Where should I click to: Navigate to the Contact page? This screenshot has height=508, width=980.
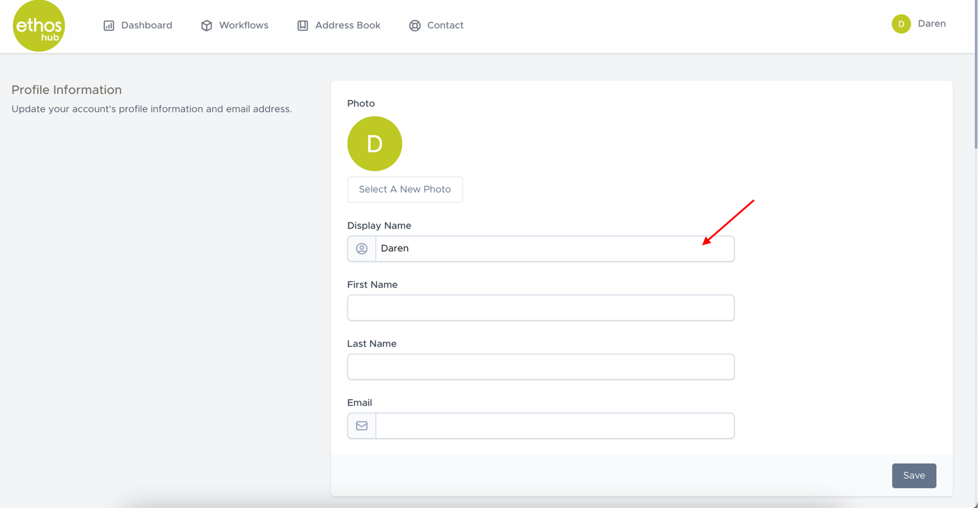[x=445, y=25]
